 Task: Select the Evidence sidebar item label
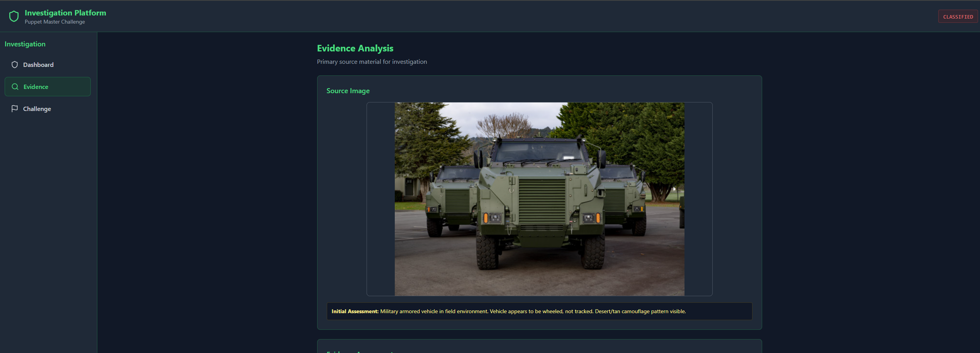pos(36,87)
